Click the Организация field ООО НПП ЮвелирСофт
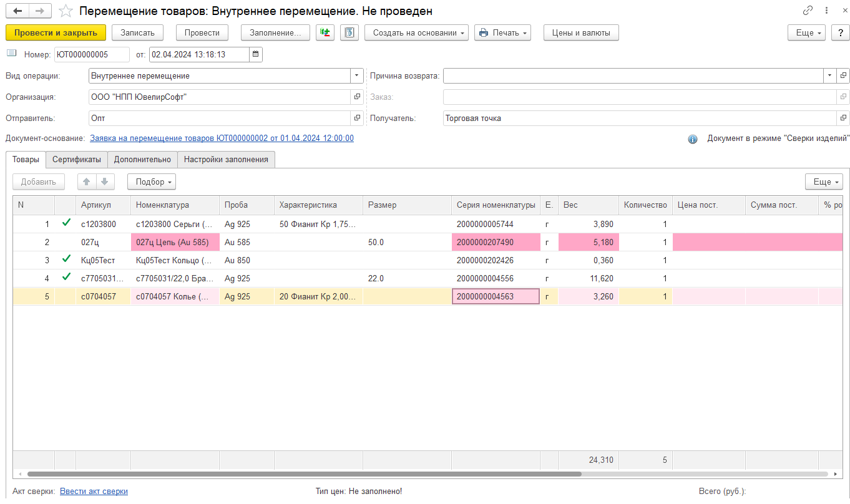Image resolution: width=850 pixels, height=504 pixels. [220, 97]
